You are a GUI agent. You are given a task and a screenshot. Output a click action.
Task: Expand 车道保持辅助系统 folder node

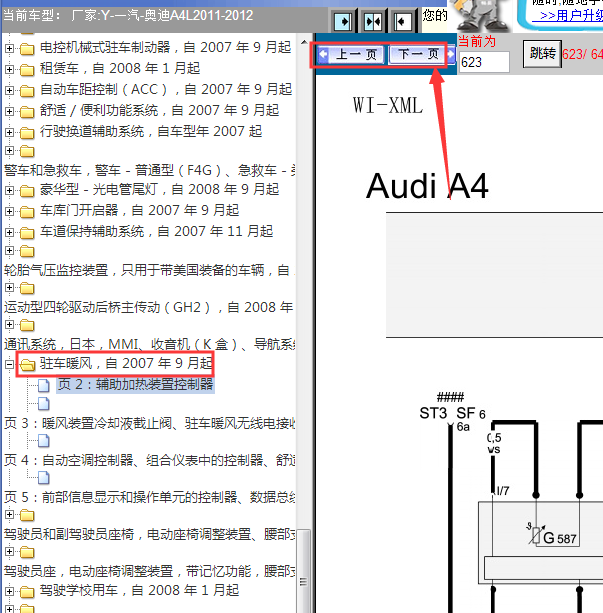(9, 232)
